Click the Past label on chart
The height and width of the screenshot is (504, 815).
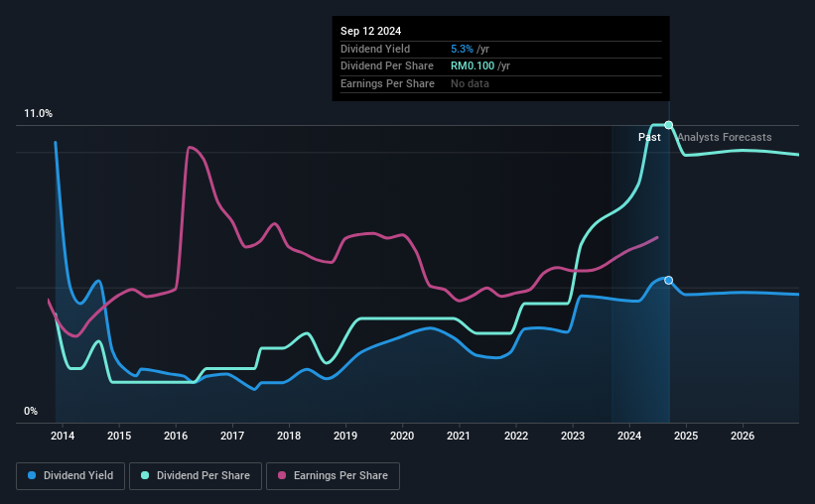(x=649, y=137)
